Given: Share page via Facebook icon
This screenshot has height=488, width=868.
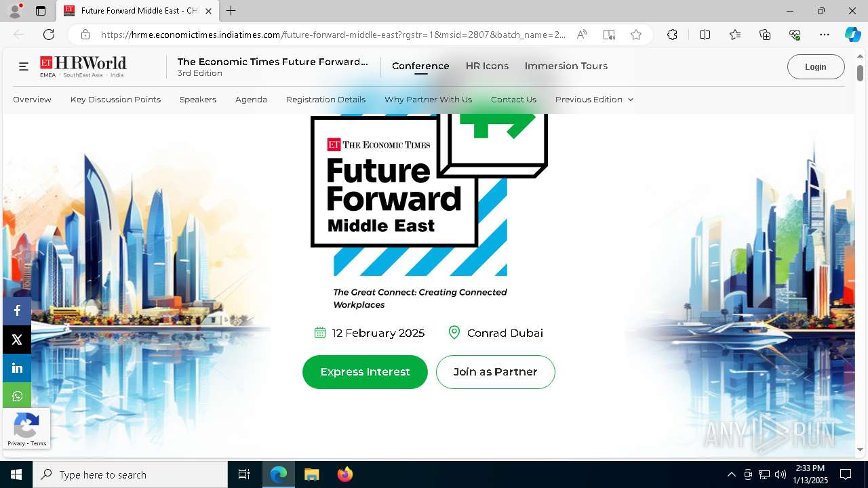Looking at the screenshot, I should click(17, 310).
